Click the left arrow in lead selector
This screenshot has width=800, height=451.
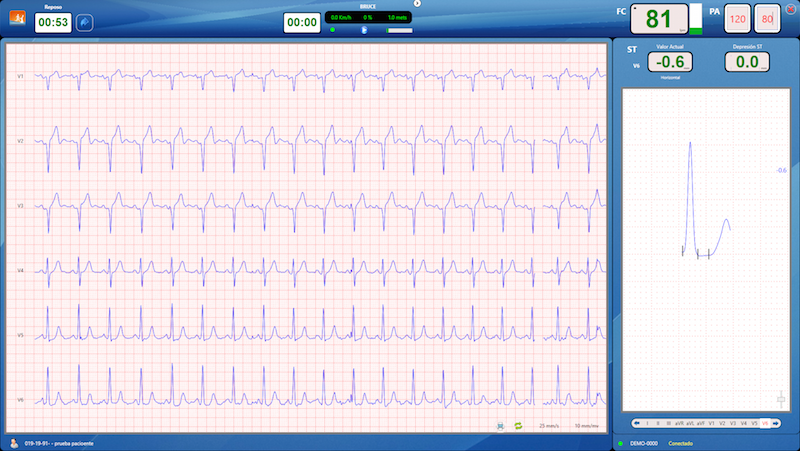tap(635, 424)
